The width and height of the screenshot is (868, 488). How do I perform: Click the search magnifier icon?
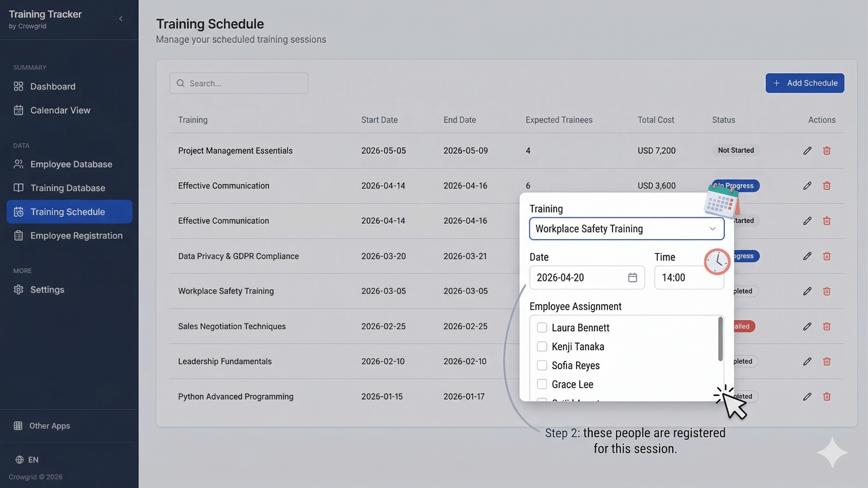point(181,84)
